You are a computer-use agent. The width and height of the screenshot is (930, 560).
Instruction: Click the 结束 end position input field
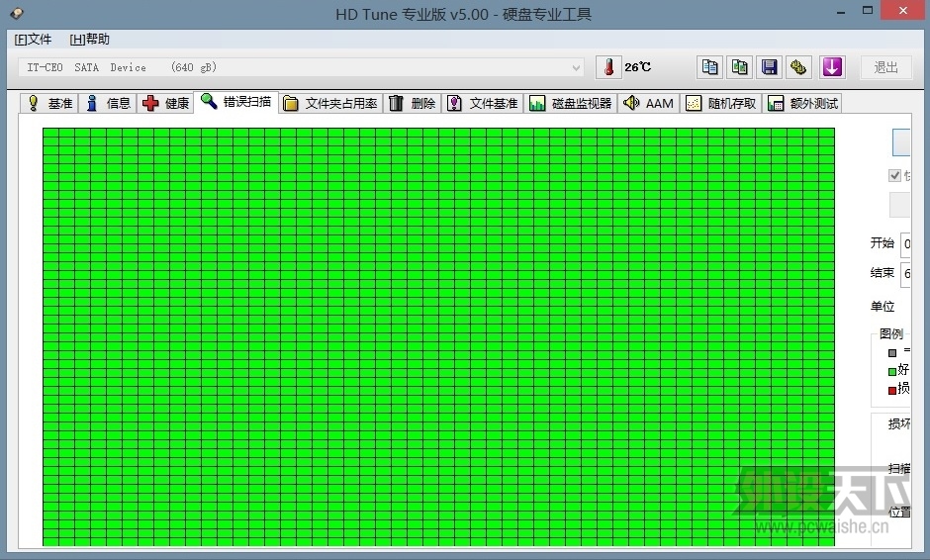coord(905,273)
